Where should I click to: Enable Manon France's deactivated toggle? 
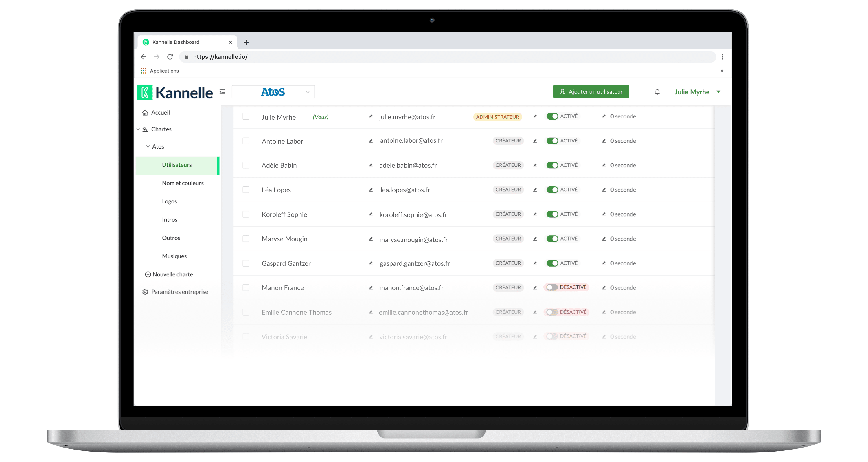click(x=551, y=287)
